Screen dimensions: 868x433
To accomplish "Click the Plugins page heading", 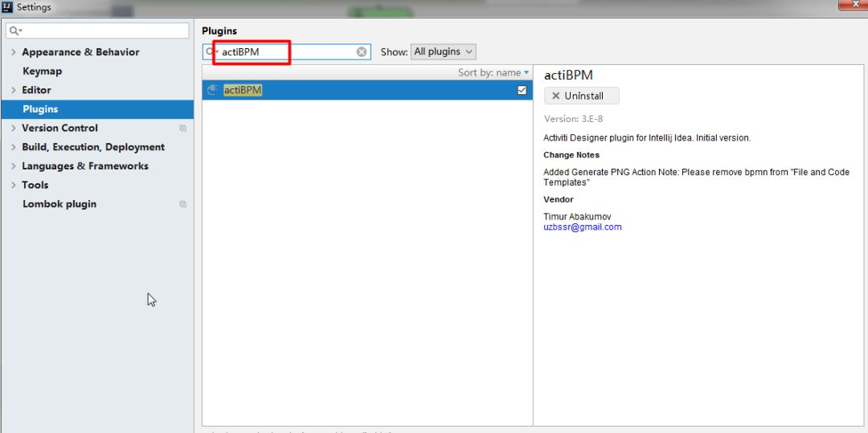I will click(x=219, y=31).
